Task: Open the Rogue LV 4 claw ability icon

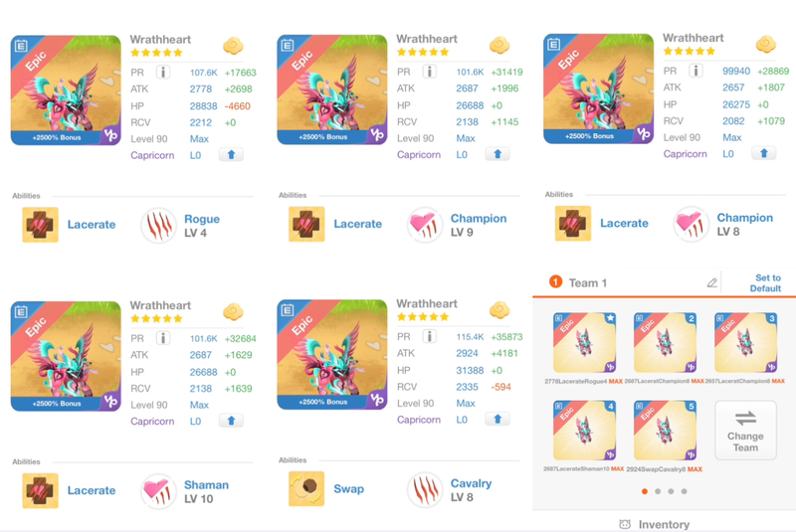Action: pyautogui.click(x=158, y=225)
